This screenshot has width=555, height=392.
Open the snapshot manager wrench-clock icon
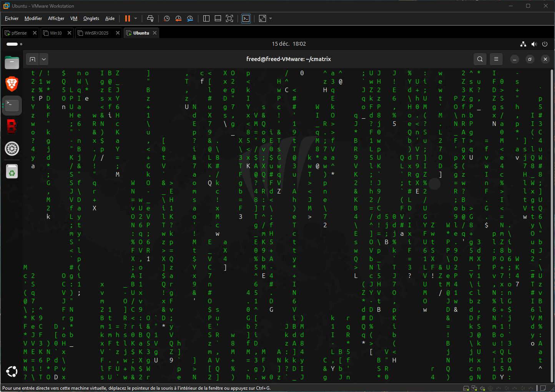pos(190,18)
